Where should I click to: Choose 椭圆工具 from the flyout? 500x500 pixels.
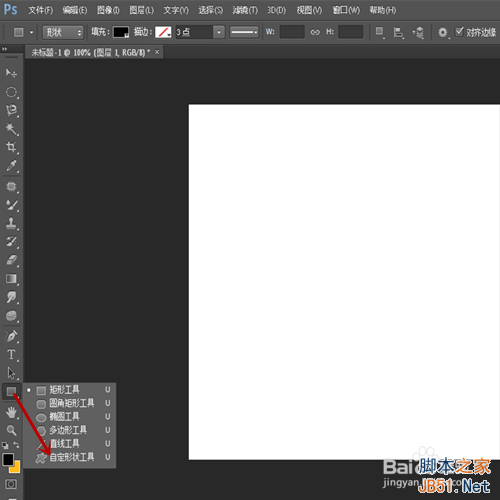point(69,417)
